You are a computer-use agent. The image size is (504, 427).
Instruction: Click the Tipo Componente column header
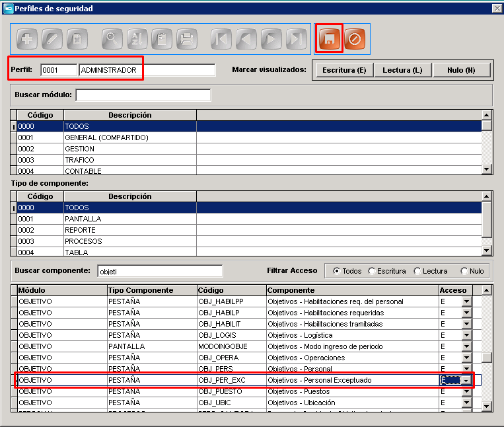point(152,290)
